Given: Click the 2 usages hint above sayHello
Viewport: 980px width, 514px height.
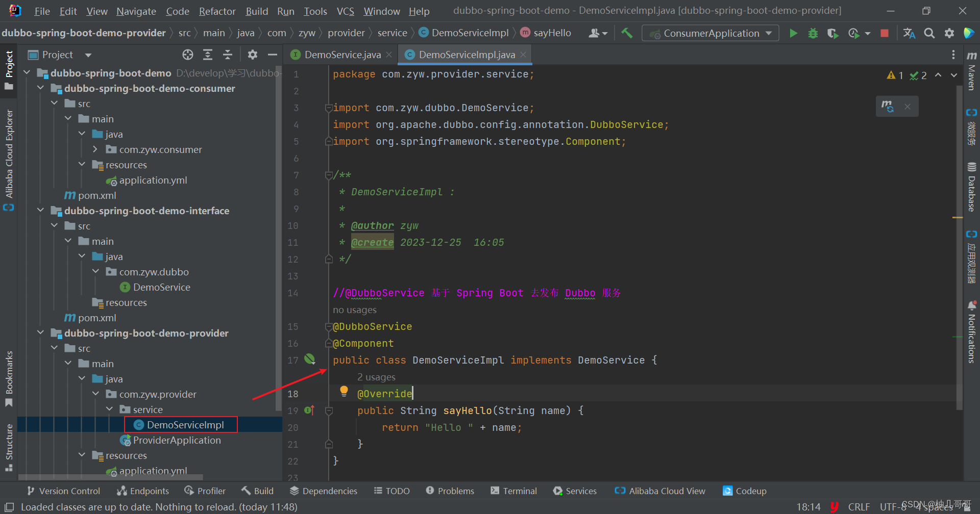Looking at the screenshot, I should click(376, 377).
